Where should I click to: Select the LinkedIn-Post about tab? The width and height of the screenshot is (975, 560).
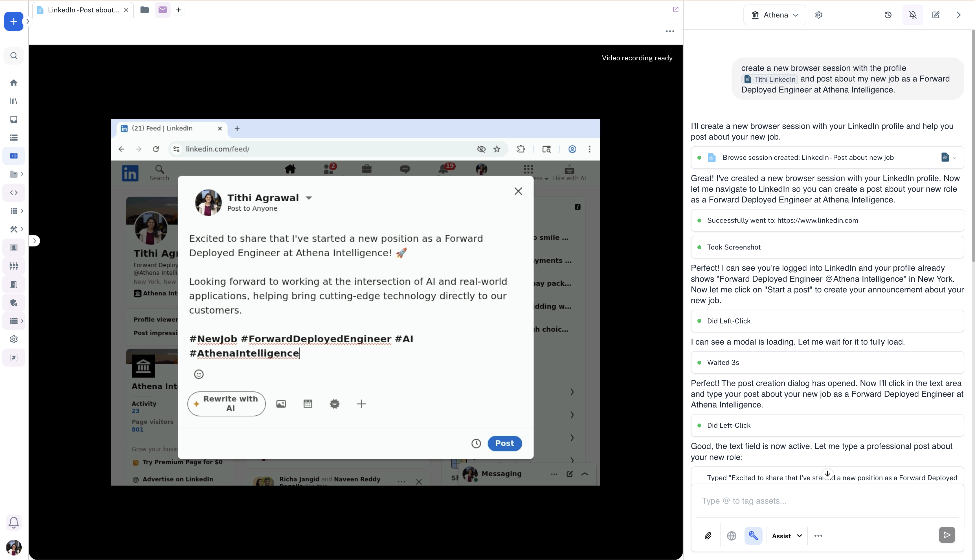pyautogui.click(x=83, y=10)
